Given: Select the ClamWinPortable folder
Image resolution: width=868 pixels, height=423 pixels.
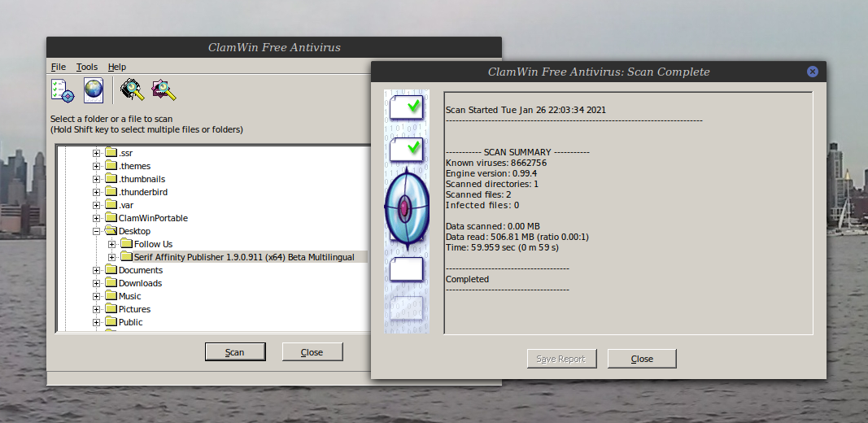Looking at the screenshot, I should [x=153, y=218].
